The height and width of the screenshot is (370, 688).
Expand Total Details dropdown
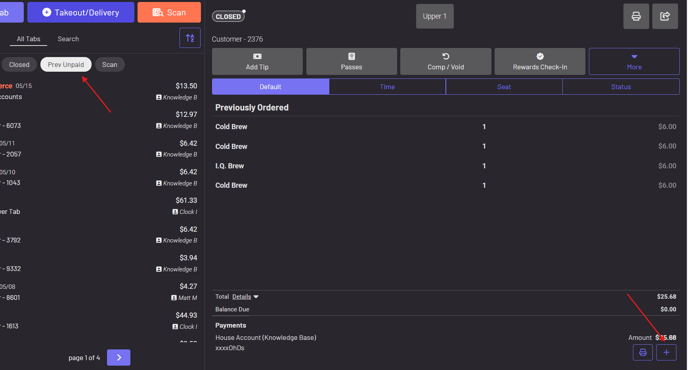(245, 297)
